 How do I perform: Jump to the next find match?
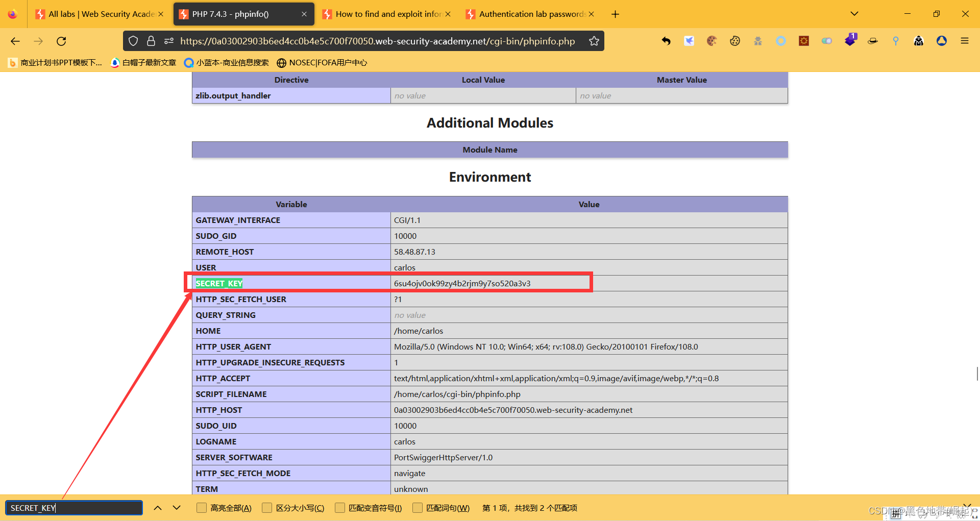[177, 508]
